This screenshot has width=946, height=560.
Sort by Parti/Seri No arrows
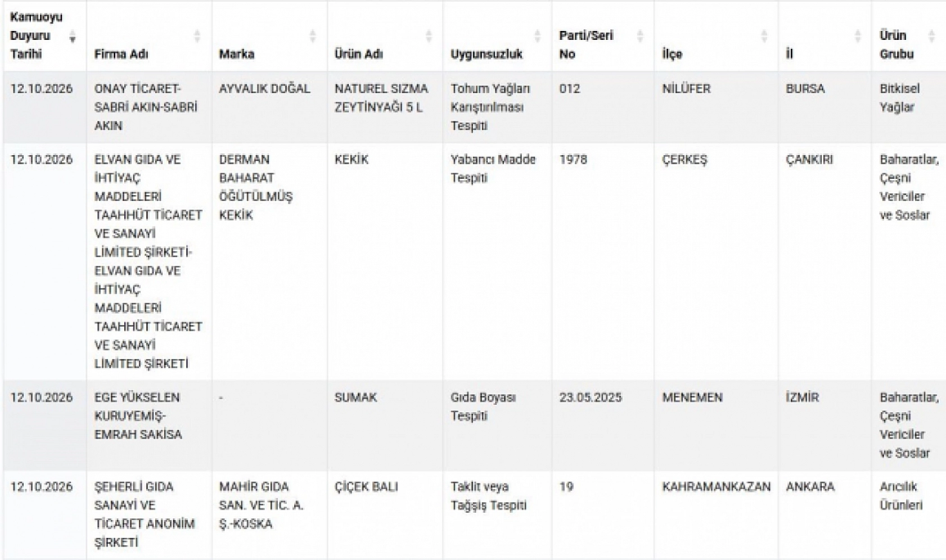click(x=639, y=36)
